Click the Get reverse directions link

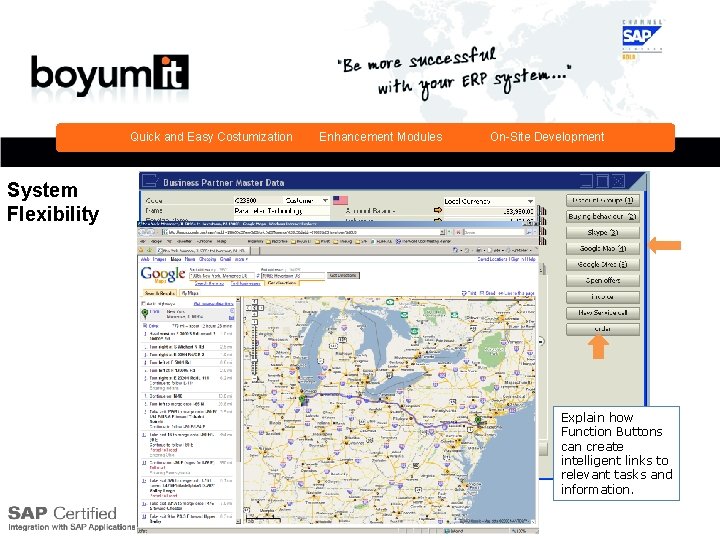pyautogui.click(x=214, y=304)
